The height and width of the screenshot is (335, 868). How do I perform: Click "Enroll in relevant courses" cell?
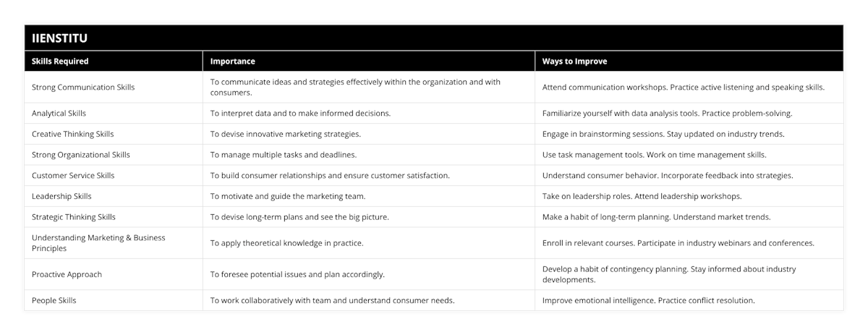678,243
